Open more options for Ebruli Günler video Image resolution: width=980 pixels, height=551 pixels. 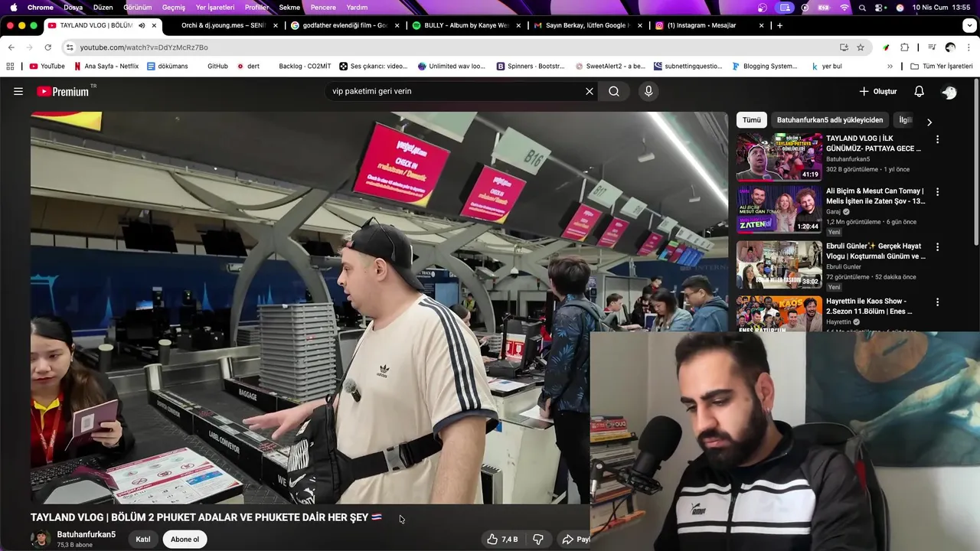tap(937, 247)
